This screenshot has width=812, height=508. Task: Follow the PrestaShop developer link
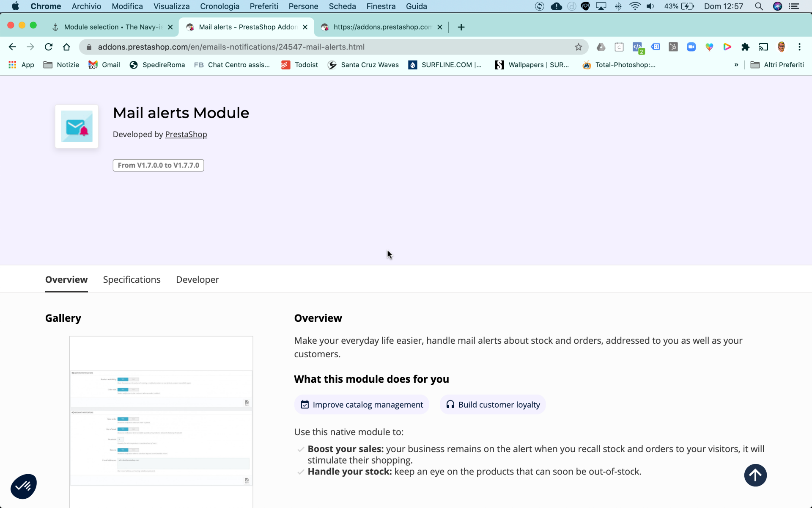click(x=186, y=135)
